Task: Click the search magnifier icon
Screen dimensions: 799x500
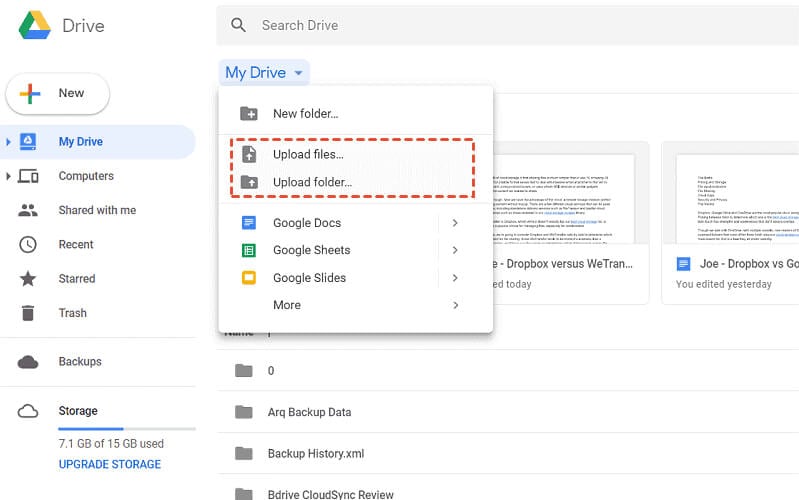Action: click(238, 25)
